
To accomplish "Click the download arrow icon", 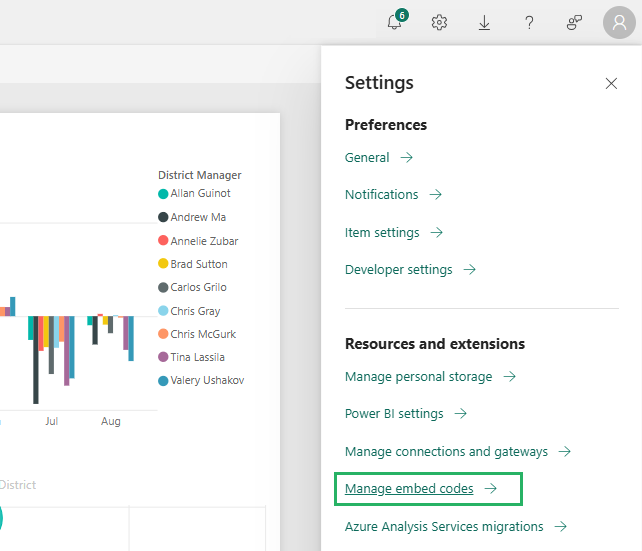I will click(x=484, y=23).
